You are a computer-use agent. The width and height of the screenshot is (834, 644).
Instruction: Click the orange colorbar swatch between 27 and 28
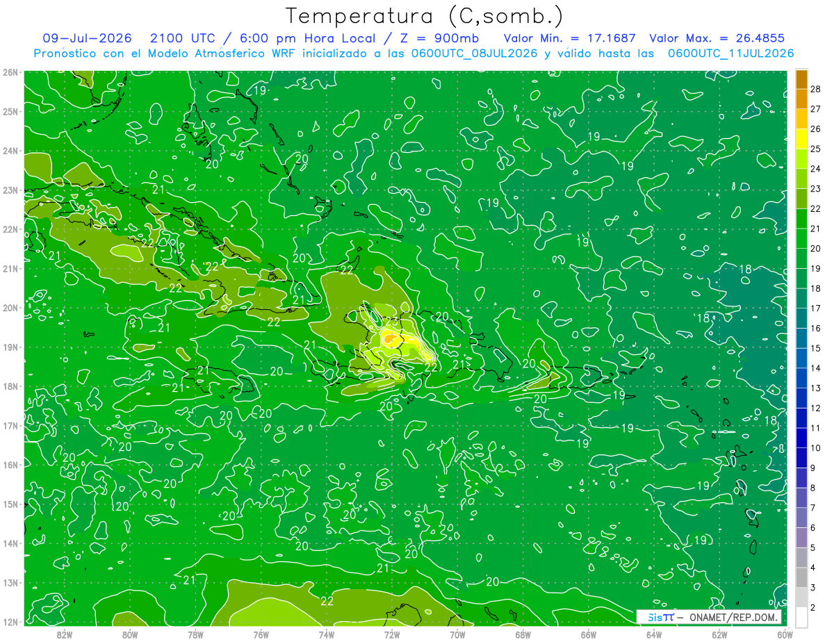pos(801,99)
